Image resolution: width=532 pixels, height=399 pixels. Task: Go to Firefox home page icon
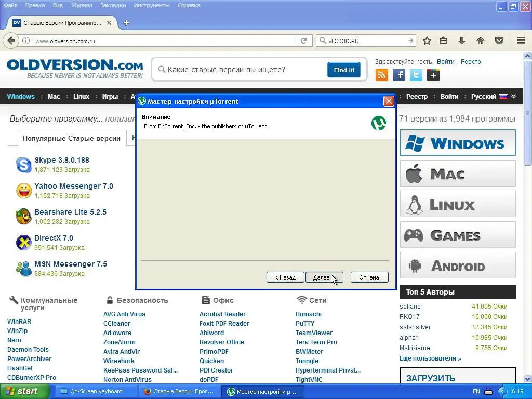coord(481,41)
